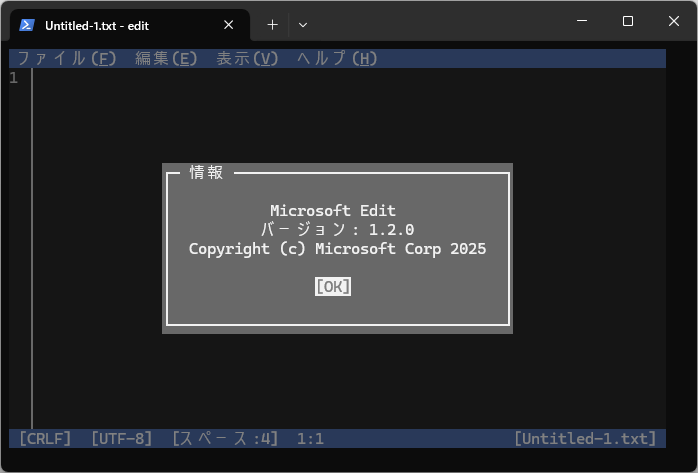Click the PowerShell tab icon
The width and height of the screenshot is (698, 473).
[27, 25]
